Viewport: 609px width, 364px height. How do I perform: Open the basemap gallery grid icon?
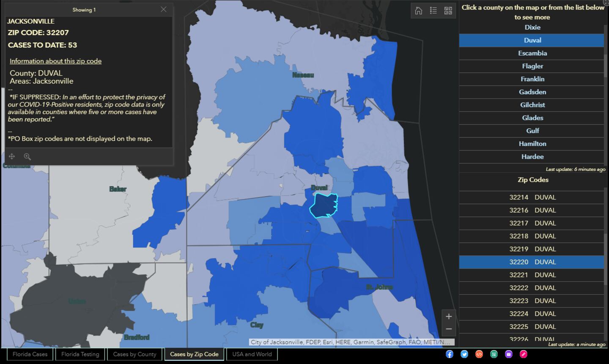pyautogui.click(x=448, y=11)
